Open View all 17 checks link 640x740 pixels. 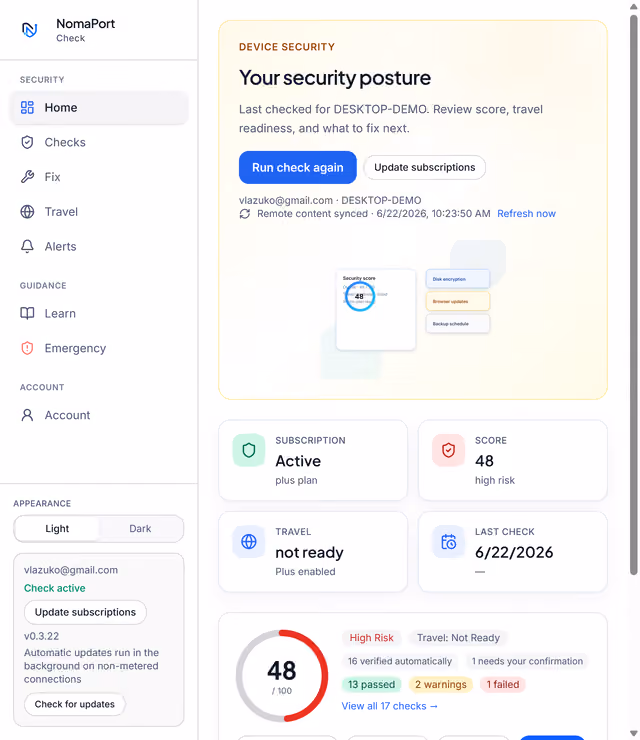[389, 706]
